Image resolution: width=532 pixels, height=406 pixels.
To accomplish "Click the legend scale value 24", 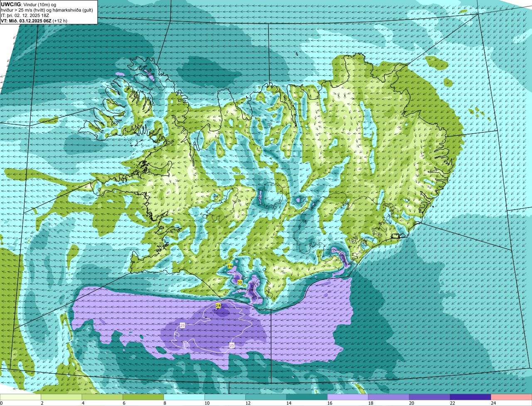I will [493, 403].
